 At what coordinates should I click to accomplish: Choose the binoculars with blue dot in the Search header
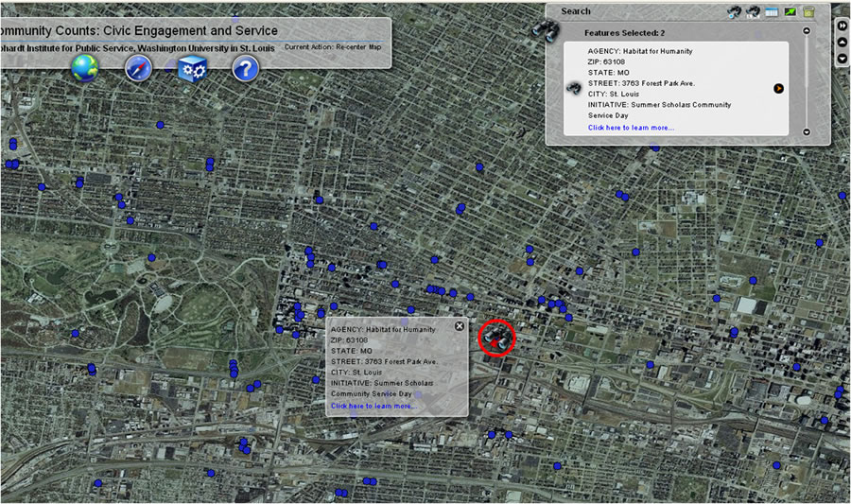pos(735,11)
